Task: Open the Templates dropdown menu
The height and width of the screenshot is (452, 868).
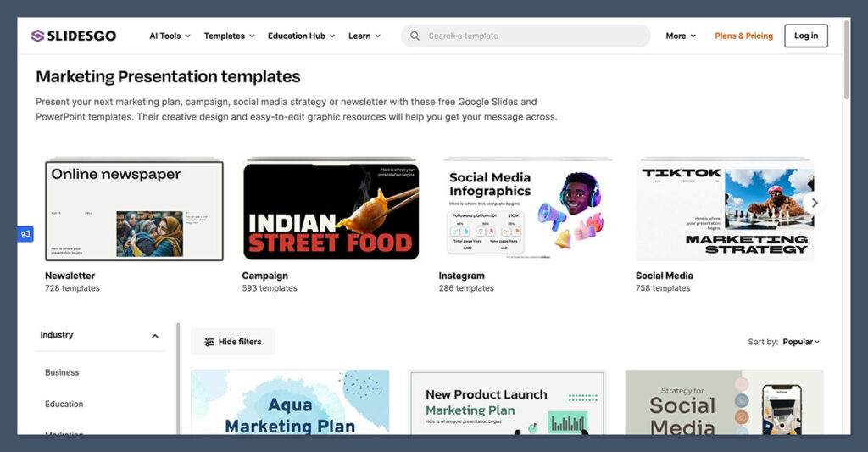Action: click(229, 36)
